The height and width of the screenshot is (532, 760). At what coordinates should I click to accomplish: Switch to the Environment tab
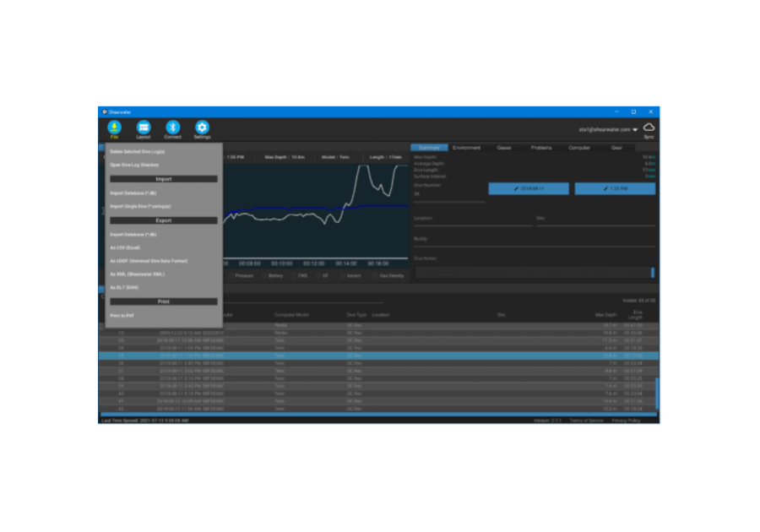click(466, 148)
